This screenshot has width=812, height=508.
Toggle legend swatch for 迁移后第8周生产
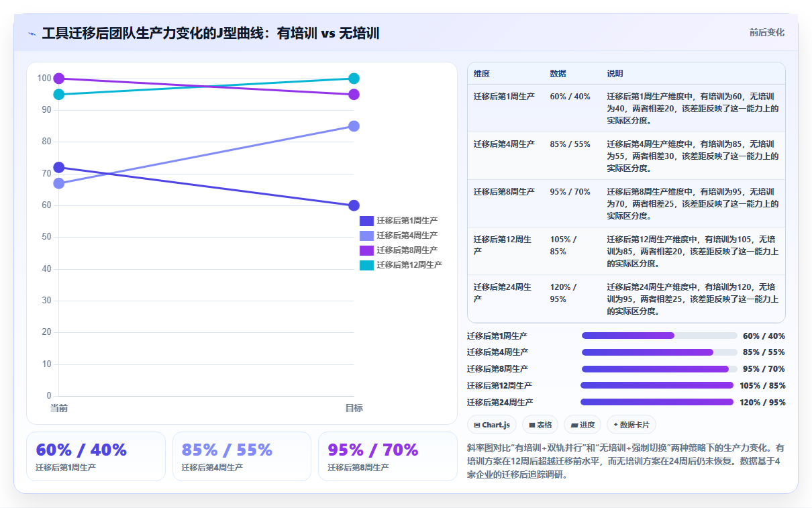pyautogui.click(x=366, y=250)
